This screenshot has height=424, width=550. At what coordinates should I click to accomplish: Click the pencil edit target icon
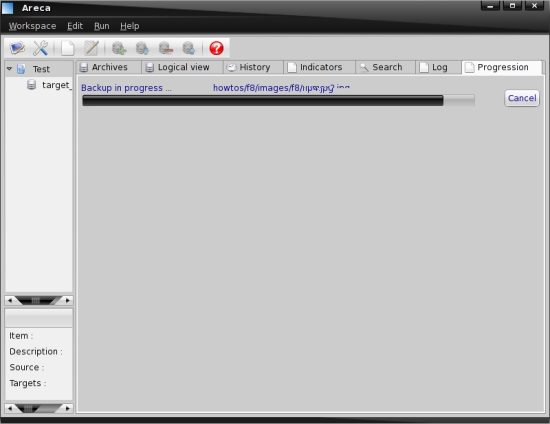(91, 48)
